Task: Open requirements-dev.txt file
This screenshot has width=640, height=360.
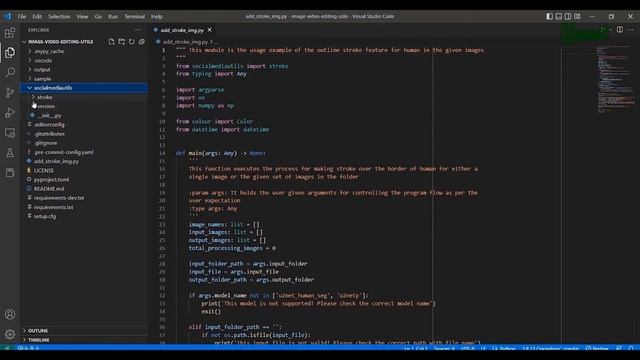Action: point(84,198)
